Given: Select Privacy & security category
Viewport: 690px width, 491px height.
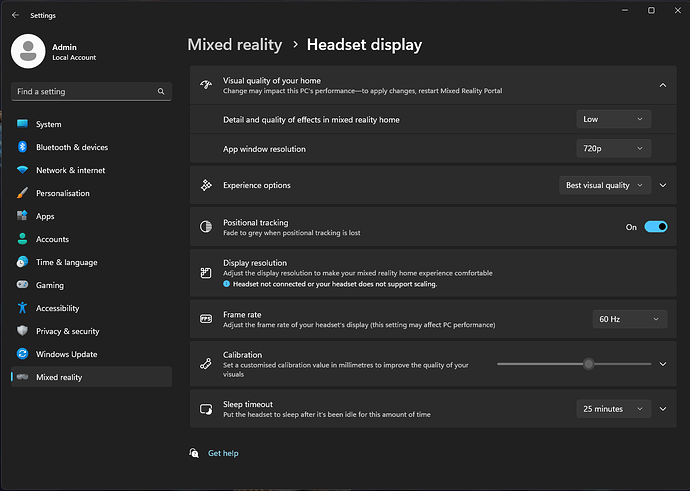Looking at the screenshot, I should click(92, 331).
